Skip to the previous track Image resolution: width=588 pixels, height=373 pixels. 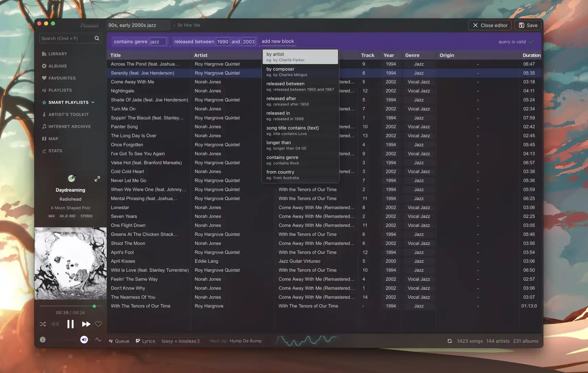coord(55,324)
